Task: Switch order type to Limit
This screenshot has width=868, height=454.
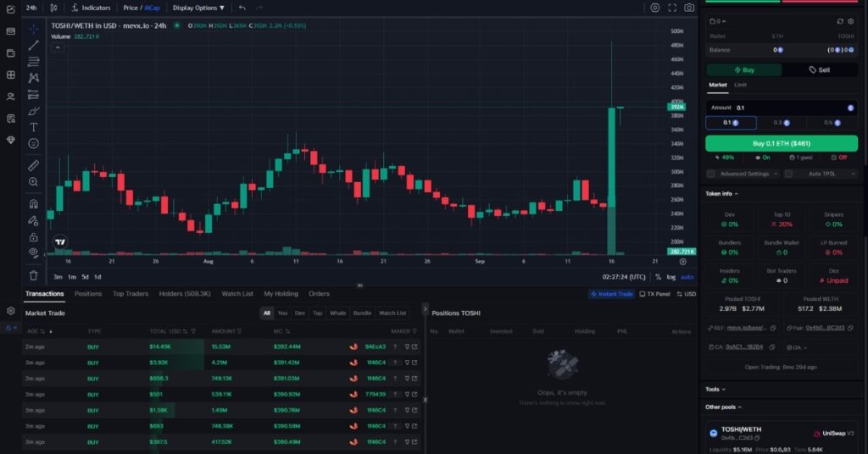Action: pyautogui.click(x=740, y=86)
